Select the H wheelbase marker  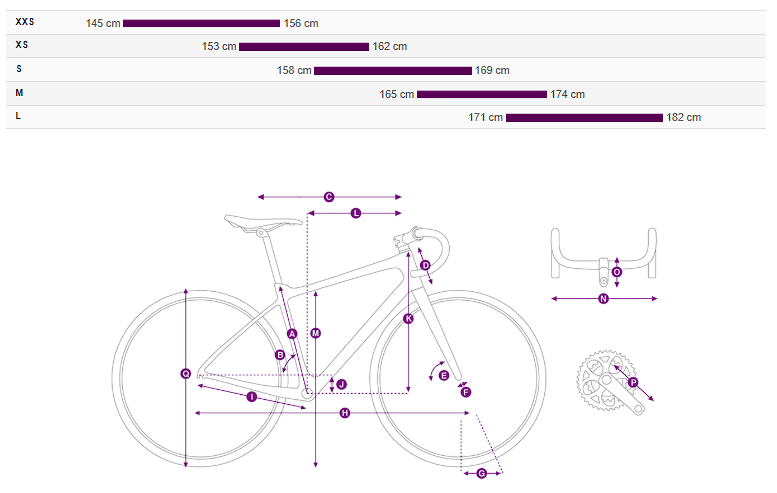point(345,413)
